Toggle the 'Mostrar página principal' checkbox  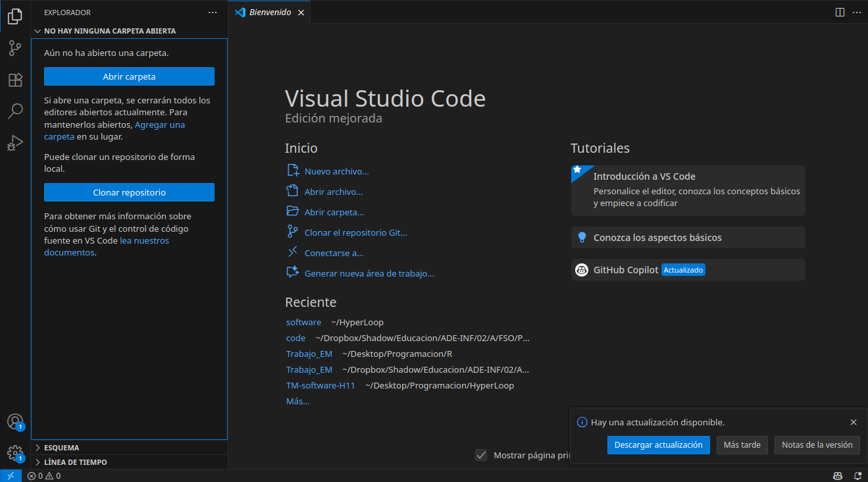[481, 455]
